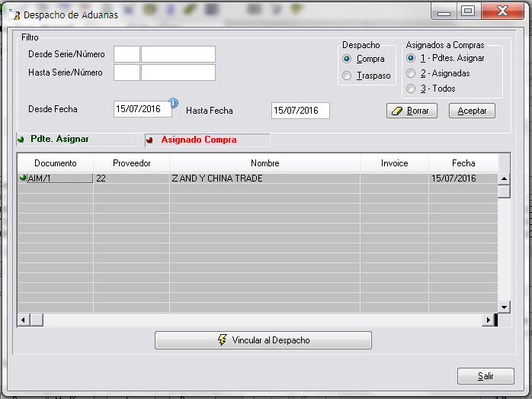The image size is (532, 399).
Task: Click the Hasta Fecha date field
Action: 300,111
